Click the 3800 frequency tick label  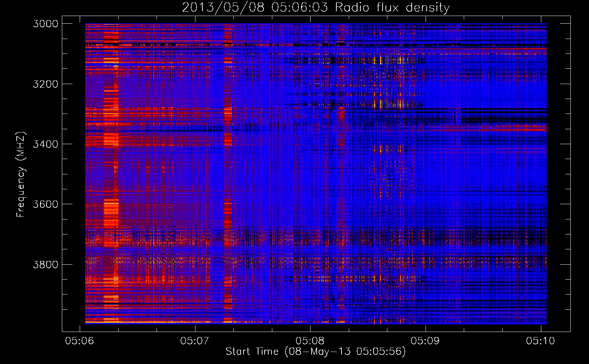click(46, 264)
